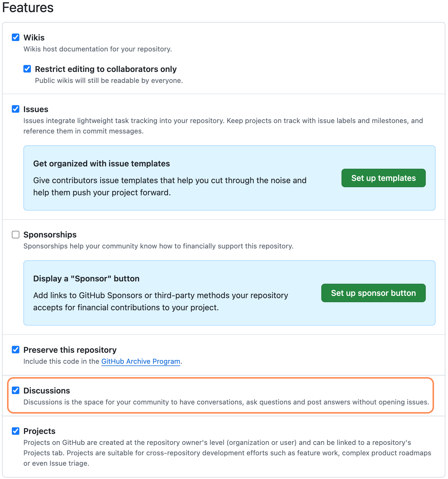Viewport: 448px width, 479px height.
Task: Uncheck Restrict editing to collaborators only checkbox
Action: pos(27,69)
